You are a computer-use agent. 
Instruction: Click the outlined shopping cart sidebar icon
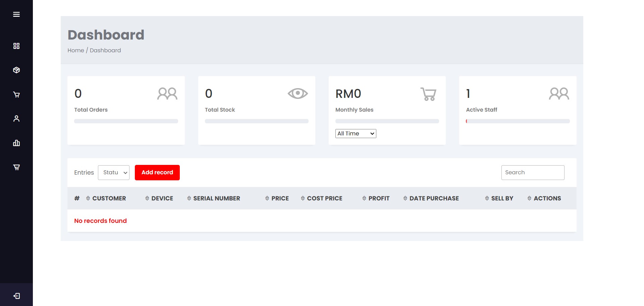point(16,95)
